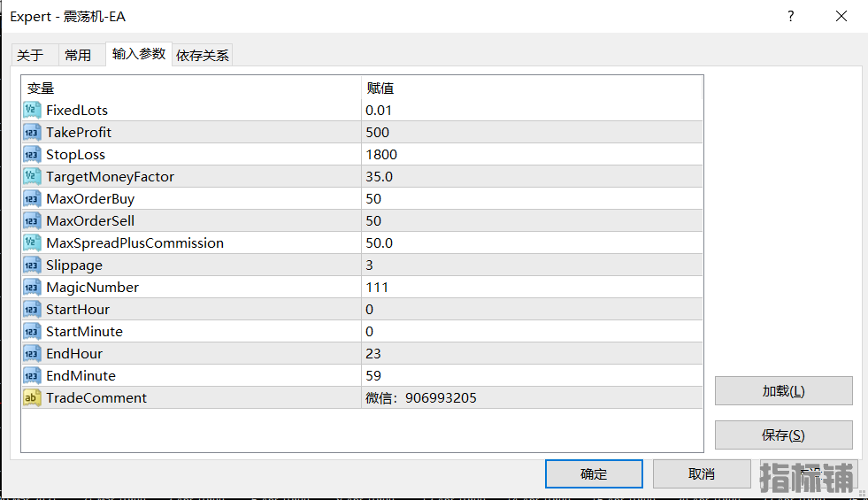Click the 保存(S) button

tap(783, 435)
